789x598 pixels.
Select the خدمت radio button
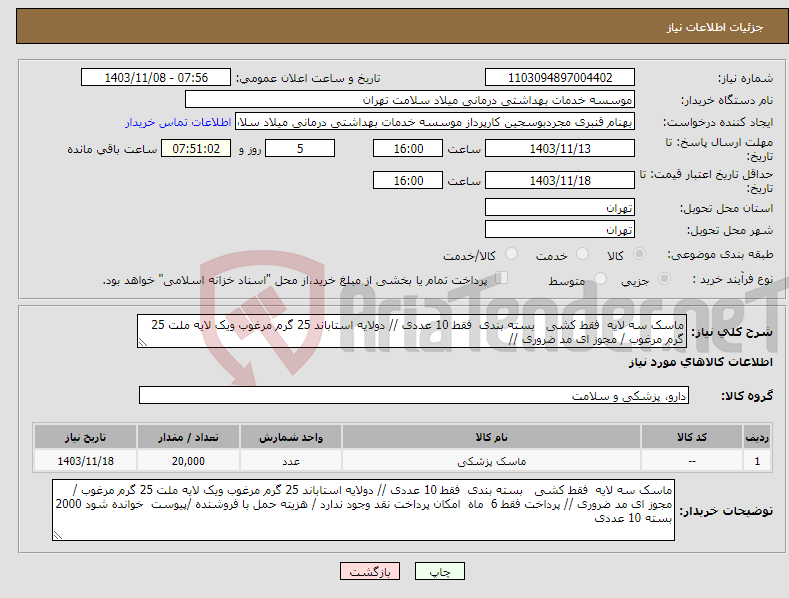[582, 254]
